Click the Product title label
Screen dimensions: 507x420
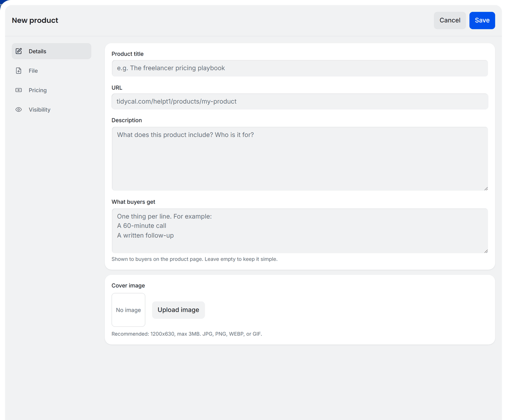point(127,54)
